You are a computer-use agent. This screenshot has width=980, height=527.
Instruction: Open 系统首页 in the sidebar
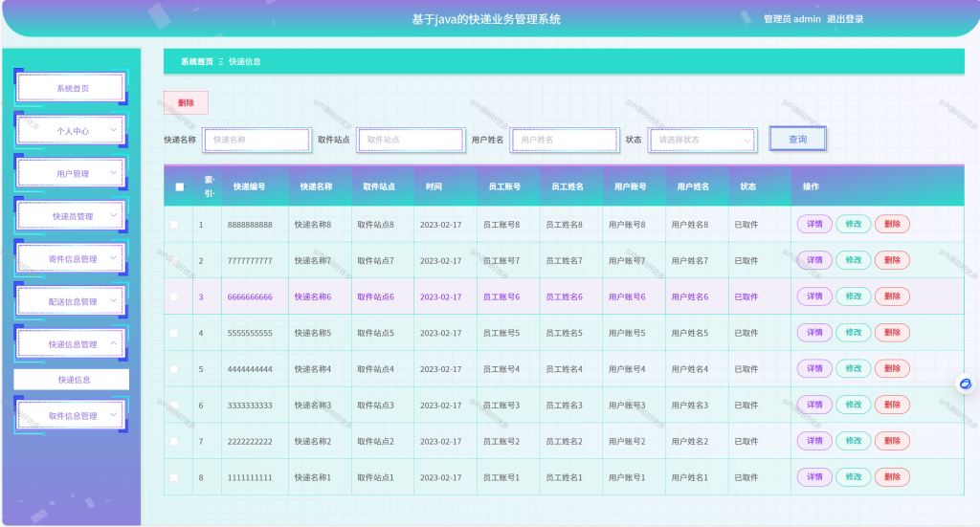tap(71, 88)
